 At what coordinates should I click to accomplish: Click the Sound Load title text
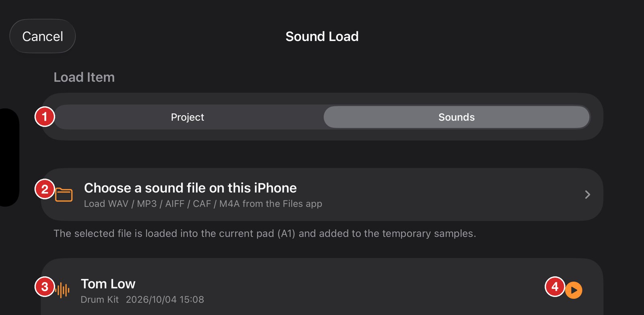(322, 36)
